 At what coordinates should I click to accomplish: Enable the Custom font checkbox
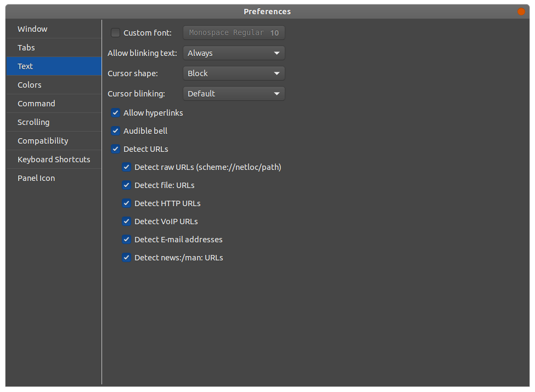pos(115,33)
